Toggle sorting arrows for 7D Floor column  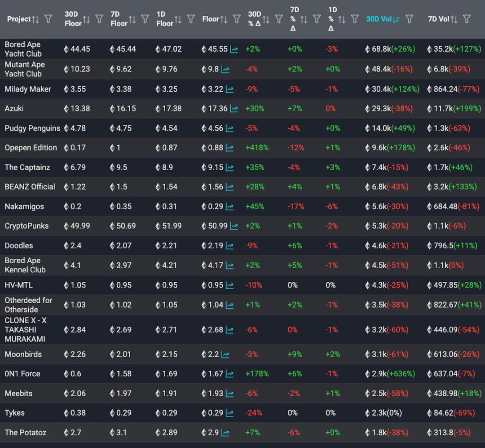(x=132, y=19)
